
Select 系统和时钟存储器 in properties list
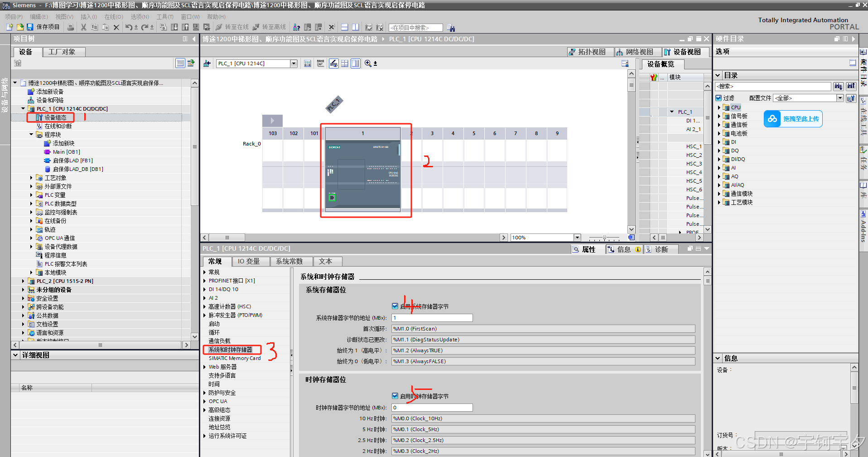coord(231,350)
